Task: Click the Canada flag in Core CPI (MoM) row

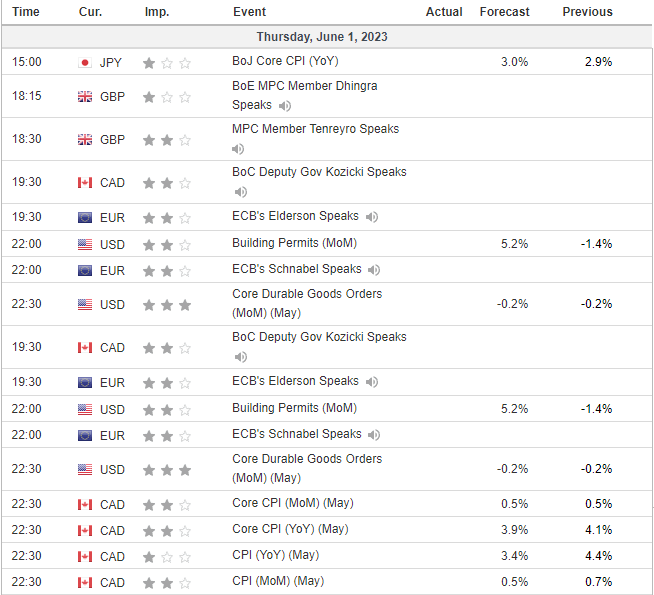Action: point(85,505)
